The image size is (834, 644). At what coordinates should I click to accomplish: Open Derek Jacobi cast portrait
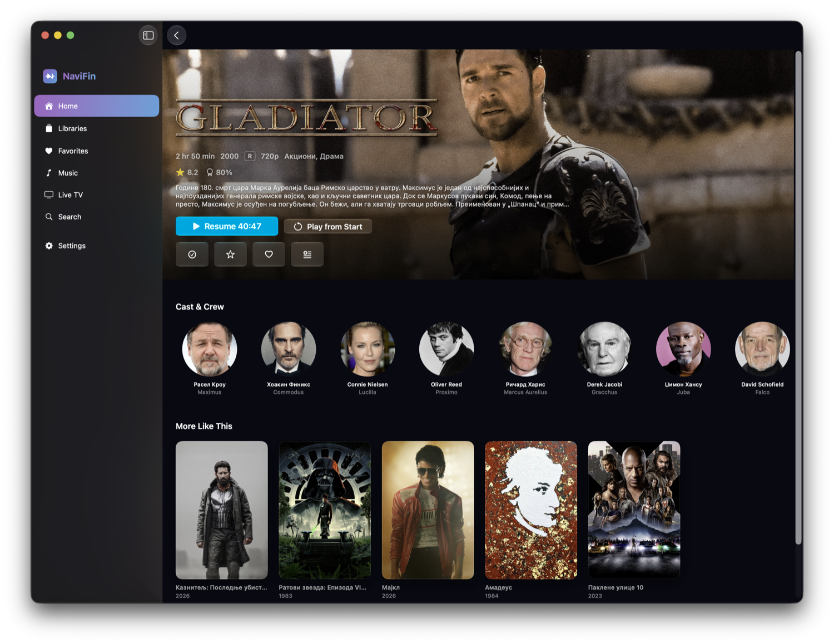point(604,349)
